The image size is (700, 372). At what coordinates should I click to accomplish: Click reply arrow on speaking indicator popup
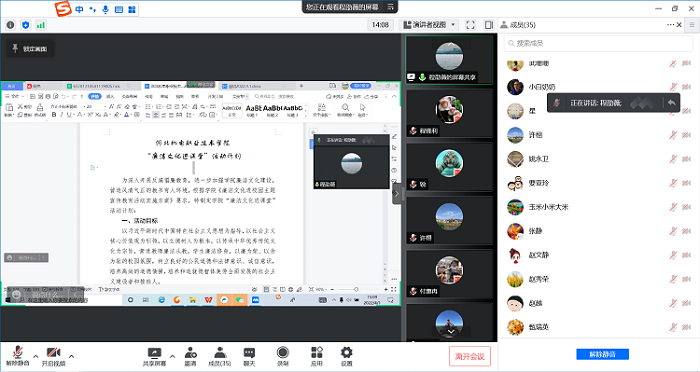[671, 103]
